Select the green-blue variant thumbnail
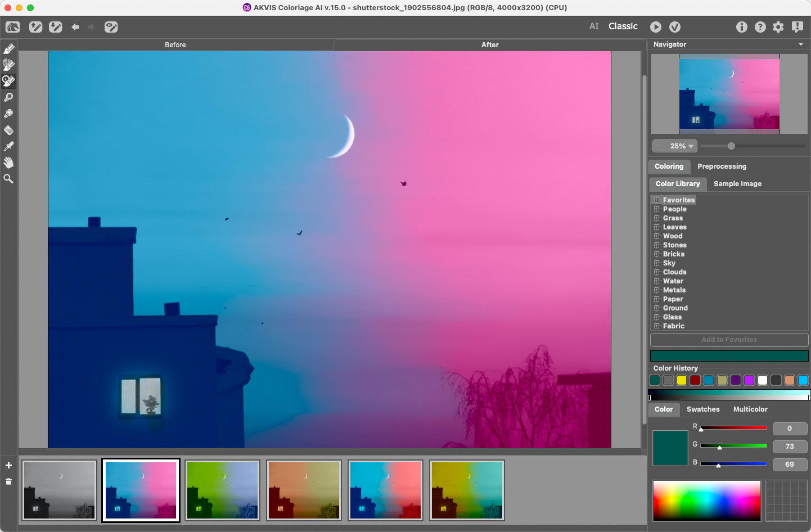Image resolution: width=811 pixels, height=532 pixels. pyautogui.click(x=223, y=490)
